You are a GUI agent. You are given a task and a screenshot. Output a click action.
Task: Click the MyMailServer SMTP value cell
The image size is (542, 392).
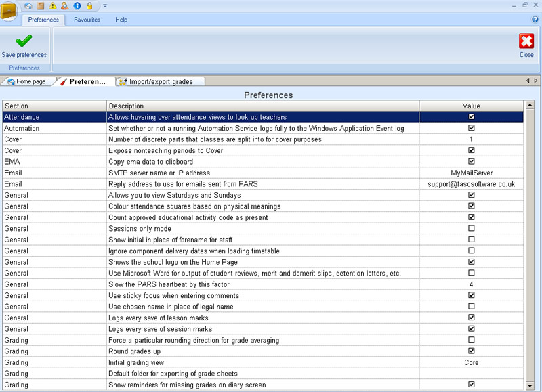click(472, 173)
